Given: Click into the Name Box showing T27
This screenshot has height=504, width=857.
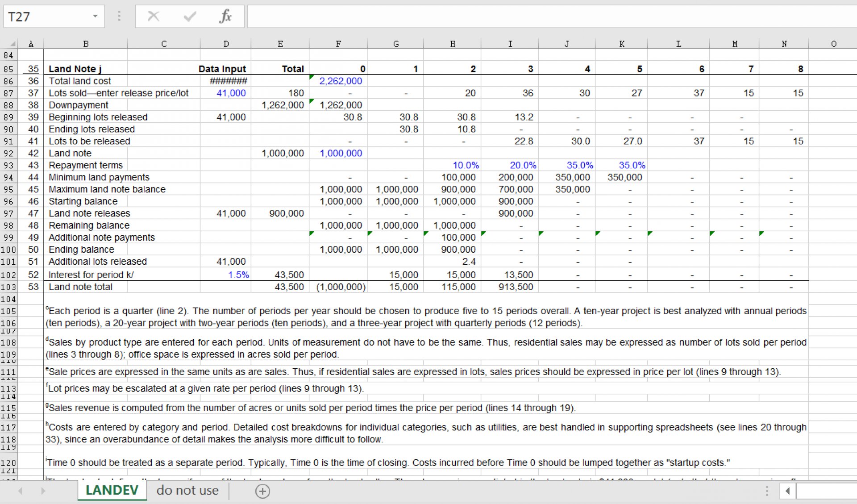Looking at the screenshot, I should tap(47, 17).
